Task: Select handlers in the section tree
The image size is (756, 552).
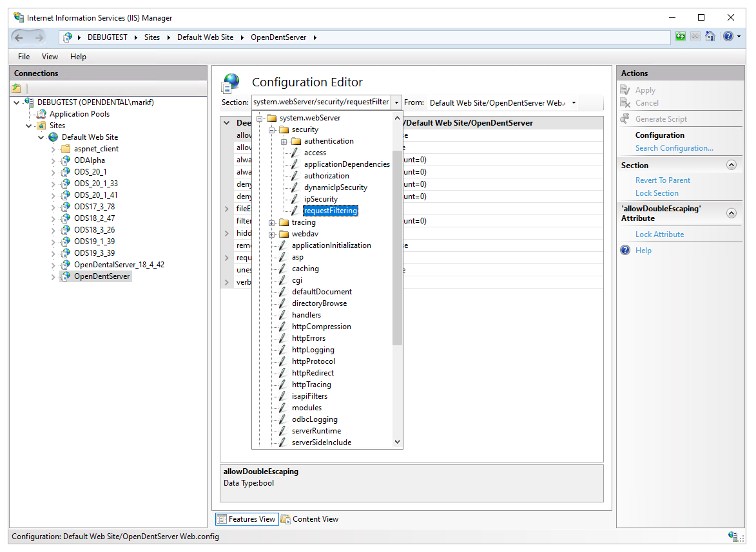Action: pos(306,315)
